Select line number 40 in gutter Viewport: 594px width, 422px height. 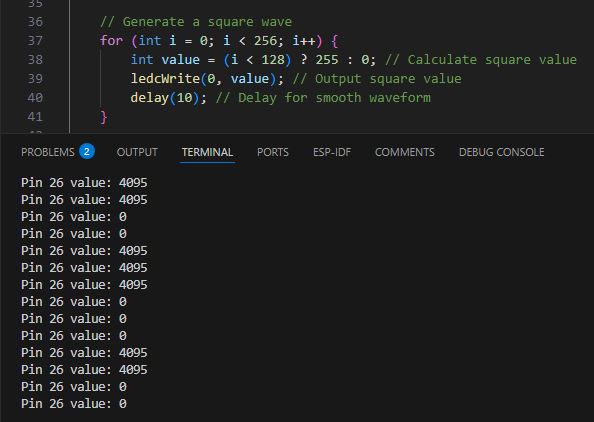point(35,98)
